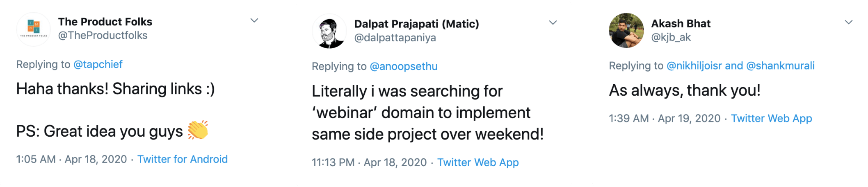
Task: Click the @TheProductfolks handle
Action: click(x=103, y=35)
